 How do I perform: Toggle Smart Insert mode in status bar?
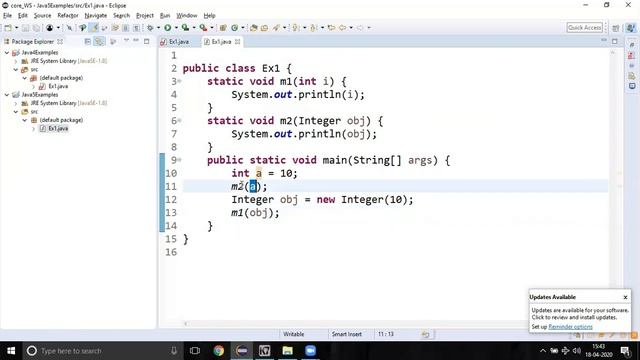347,334
